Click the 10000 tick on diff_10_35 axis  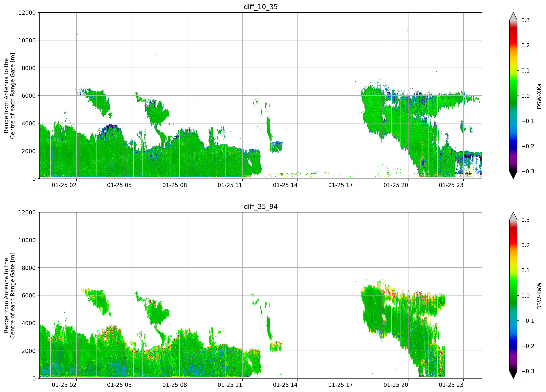27,40
